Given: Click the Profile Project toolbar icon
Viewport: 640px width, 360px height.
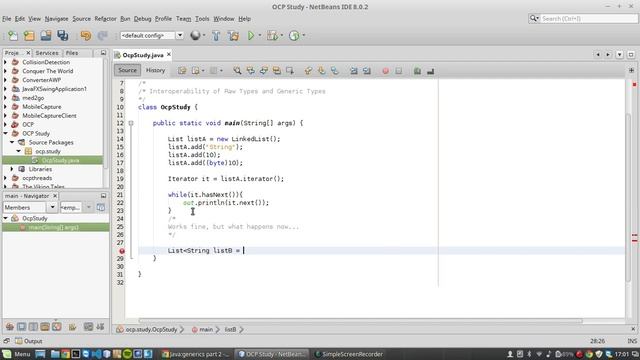Looking at the screenshot, I should click(294, 36).
